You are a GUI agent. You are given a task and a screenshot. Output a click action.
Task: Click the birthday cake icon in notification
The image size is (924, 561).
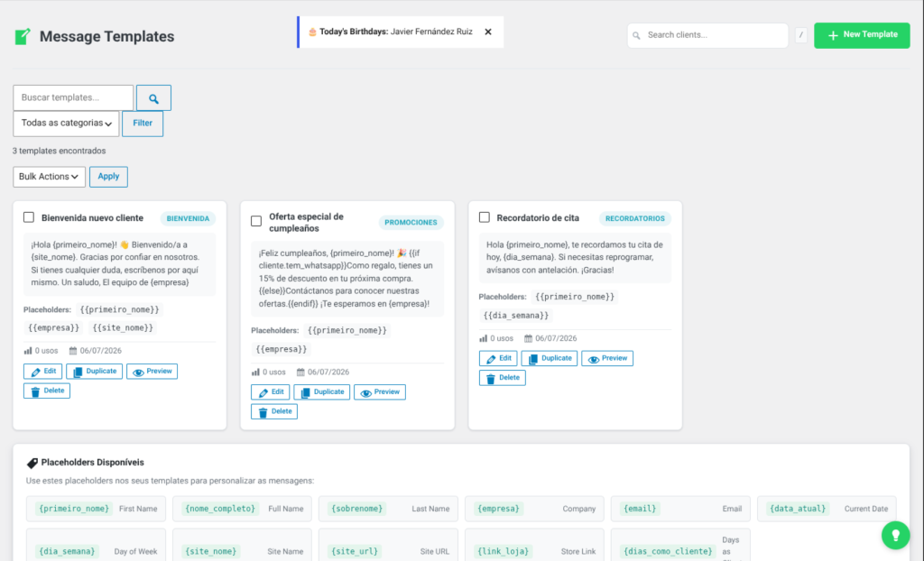pos(312,32)
